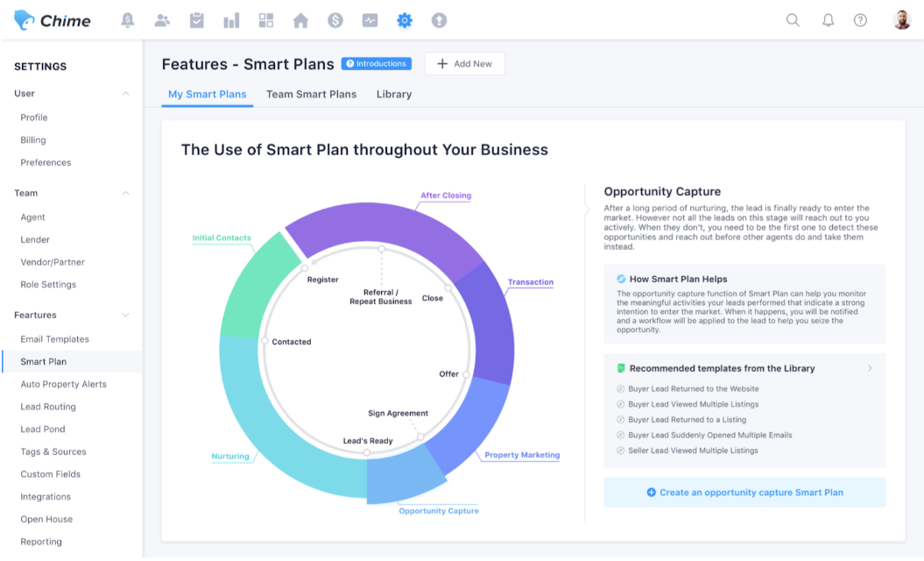This screenshot has width=924, height=561.
Task: Select Seller Lead Viewed Multiple Listings template
Action: click(x=693, y=451)
